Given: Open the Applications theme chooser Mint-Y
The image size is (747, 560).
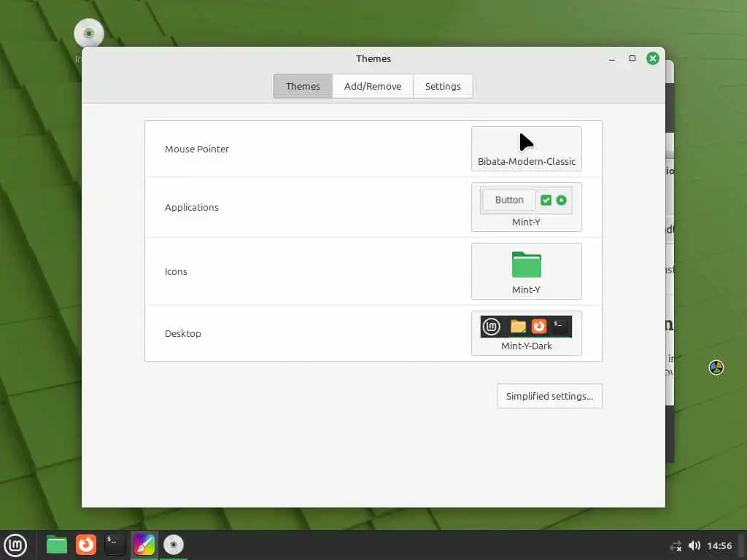Looking at the screenshot, I should click(x=527, y=207).
